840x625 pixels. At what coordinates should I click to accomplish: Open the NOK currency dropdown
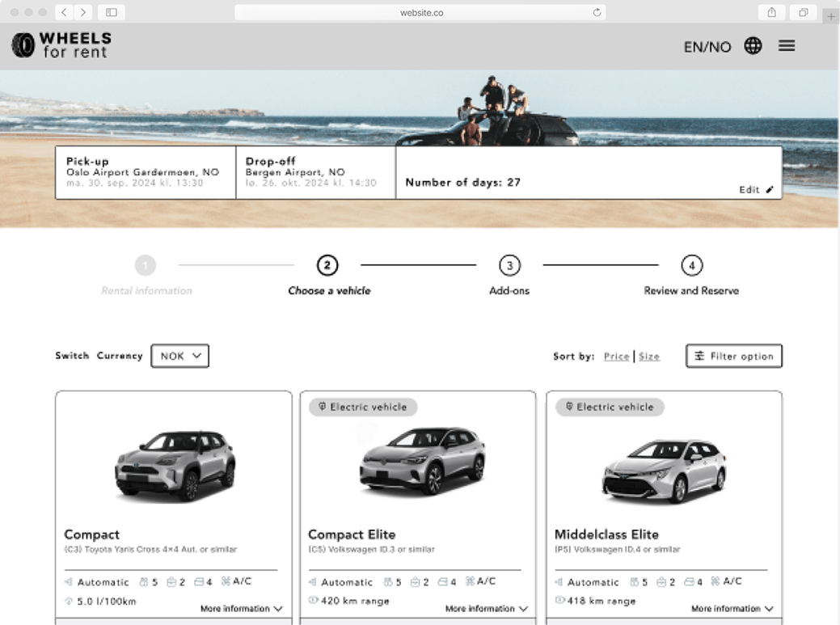[x=179, y=356]
